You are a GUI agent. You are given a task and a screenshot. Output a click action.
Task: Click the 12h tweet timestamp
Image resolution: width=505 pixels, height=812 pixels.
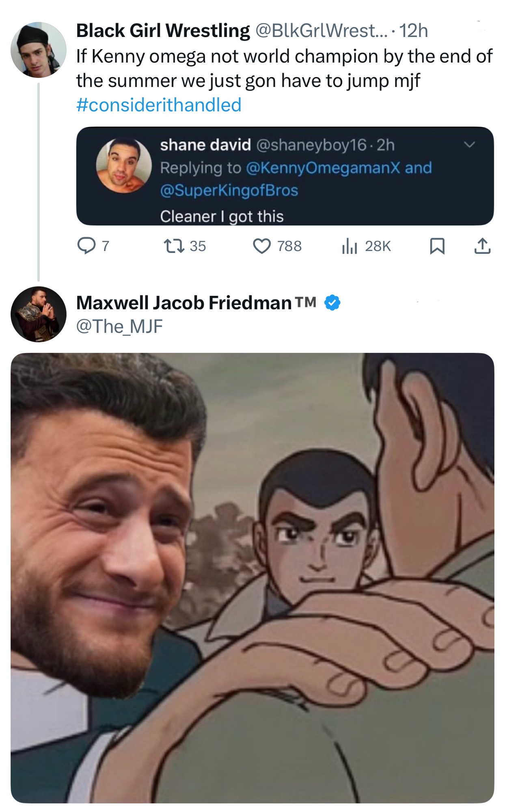tap(414, 30)
